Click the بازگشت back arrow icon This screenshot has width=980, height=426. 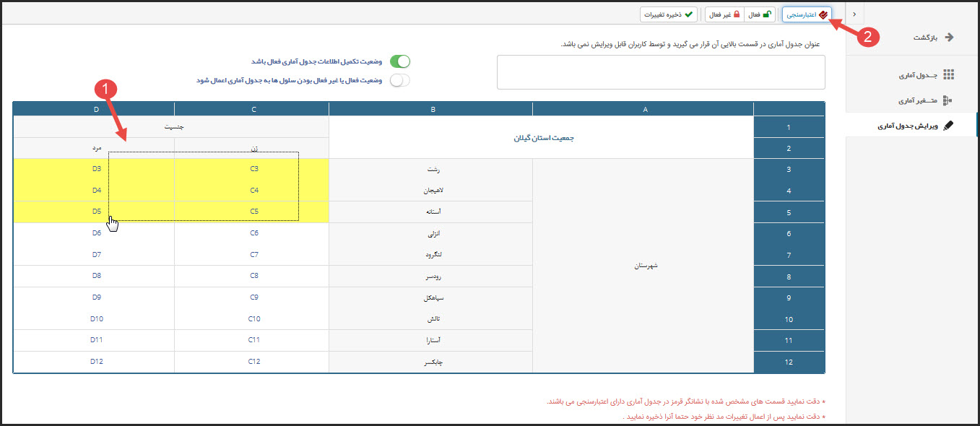(949, 37)
